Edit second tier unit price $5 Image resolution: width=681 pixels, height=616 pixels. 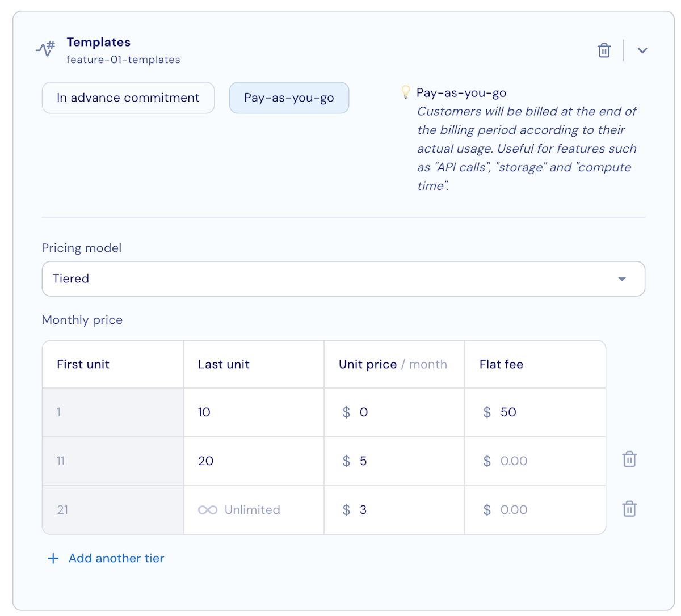pyautogui.click(x=394, y=461)
